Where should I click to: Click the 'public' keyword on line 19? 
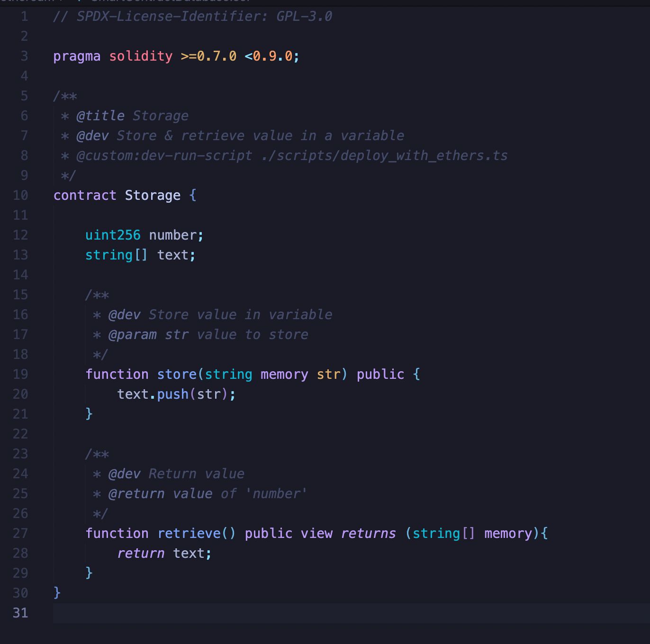coord(380,375)
